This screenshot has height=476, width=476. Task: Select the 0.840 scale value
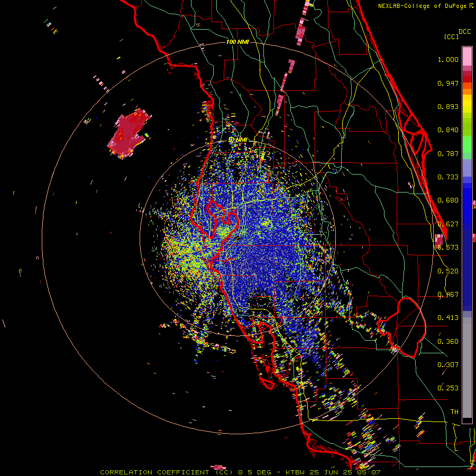[x=448, y=130]
